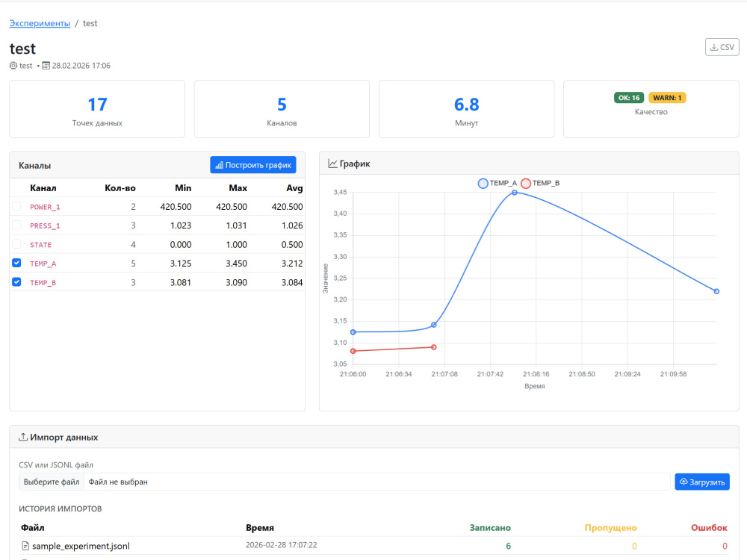Uncheck the TEMP_A channel checkbox
Screen dimensions: 747x560
[16, 263]
